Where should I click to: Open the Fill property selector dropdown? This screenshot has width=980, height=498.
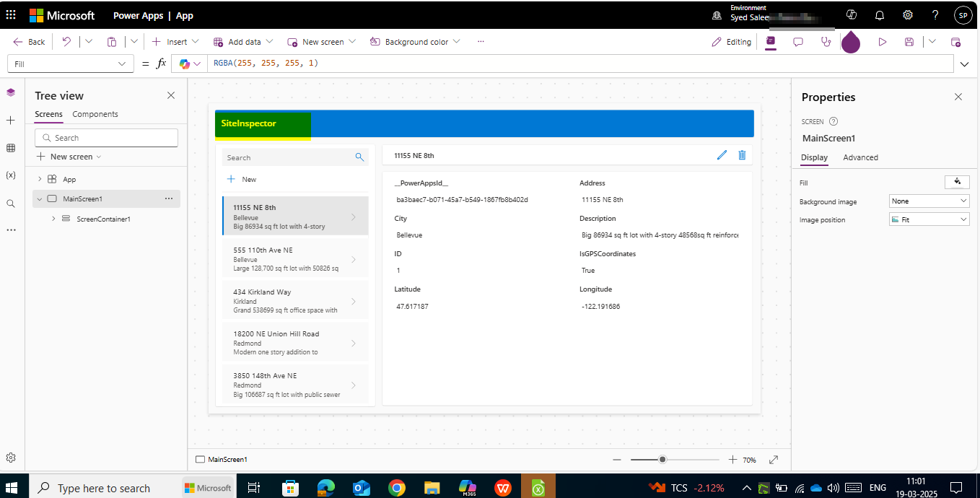click(71, 64)
